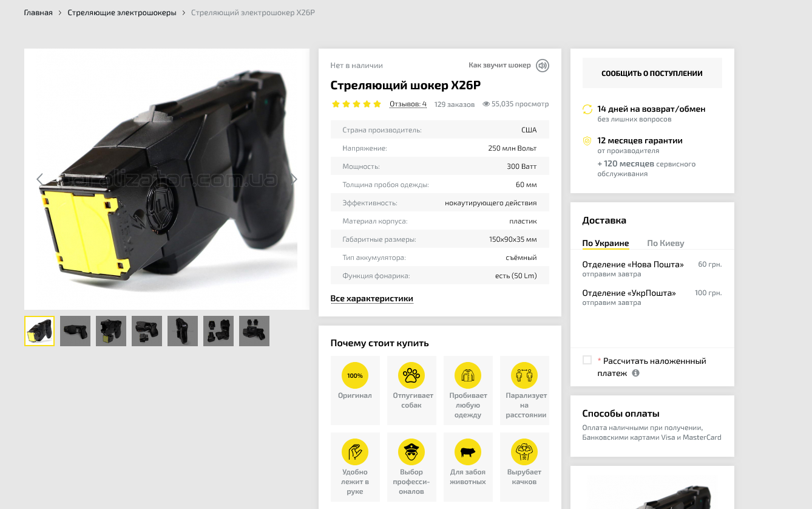This screenshot has height=509, width=812.
Task: Select the first yellow-highlighted thumbnail
Action: (39, 331)
